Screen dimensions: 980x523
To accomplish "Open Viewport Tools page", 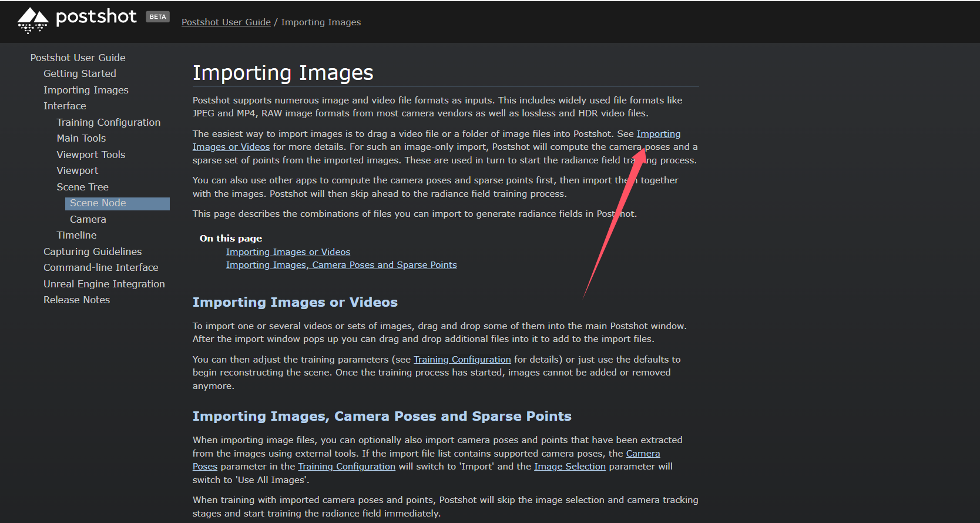I will (91, 155).
